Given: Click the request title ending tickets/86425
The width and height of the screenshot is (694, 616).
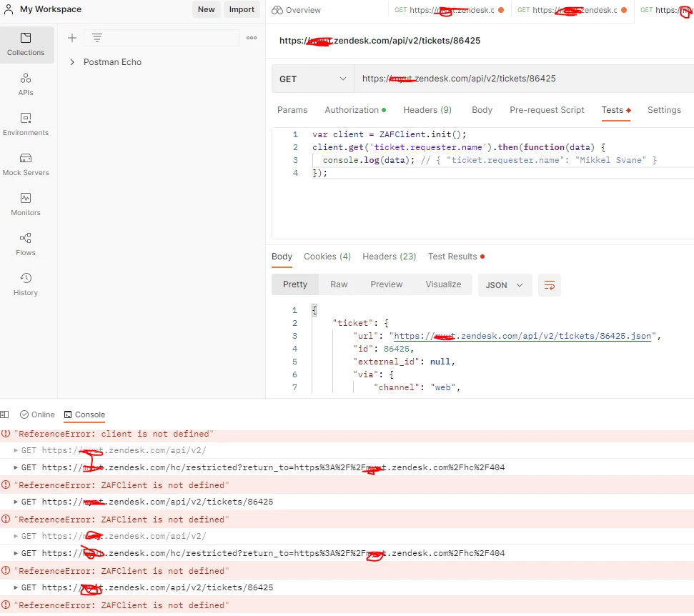Looking at the screenshot, I should click(380, 41).
